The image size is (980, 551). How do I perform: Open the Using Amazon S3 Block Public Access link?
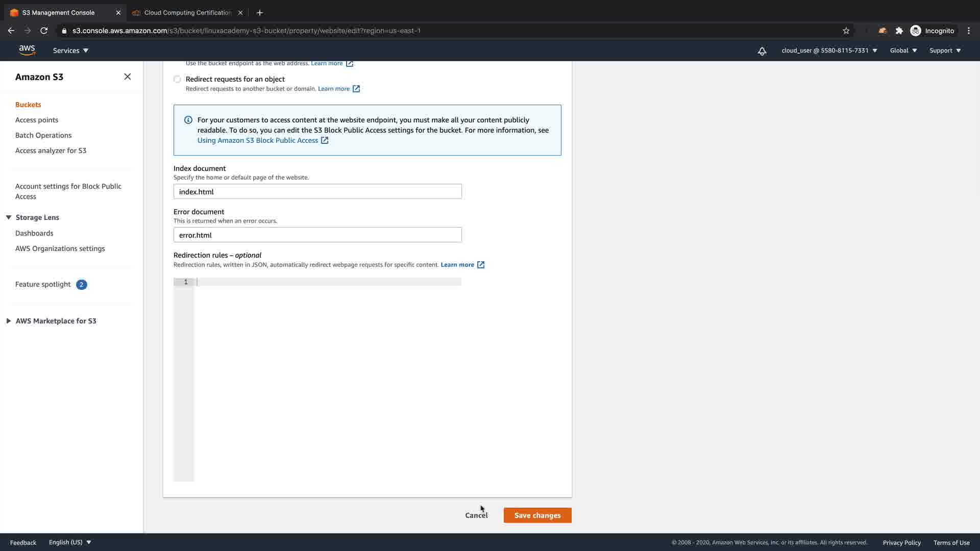pos(258,140)
